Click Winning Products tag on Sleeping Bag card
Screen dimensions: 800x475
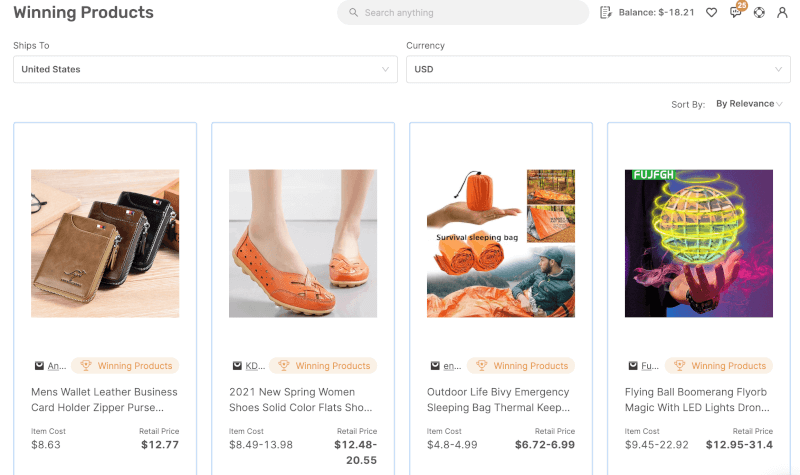click(x=521, y=365)
